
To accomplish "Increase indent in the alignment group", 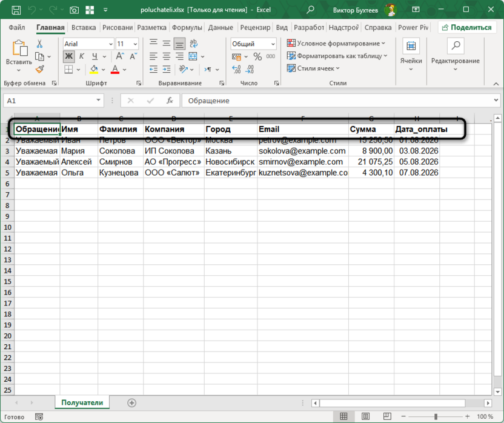I will tap(167, 69).
